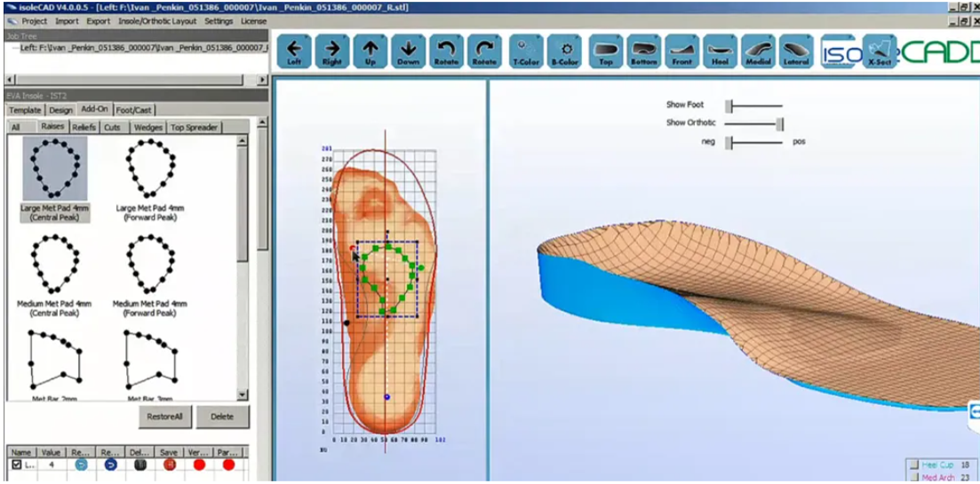980x484 pixels.
Task: Open the Import menu
Action: click(x=67, y=20)
